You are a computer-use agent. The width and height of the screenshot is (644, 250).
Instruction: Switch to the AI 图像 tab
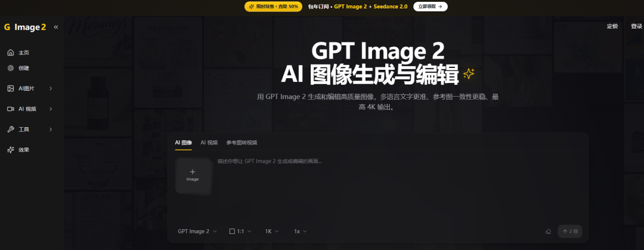[x=183, y=143]
